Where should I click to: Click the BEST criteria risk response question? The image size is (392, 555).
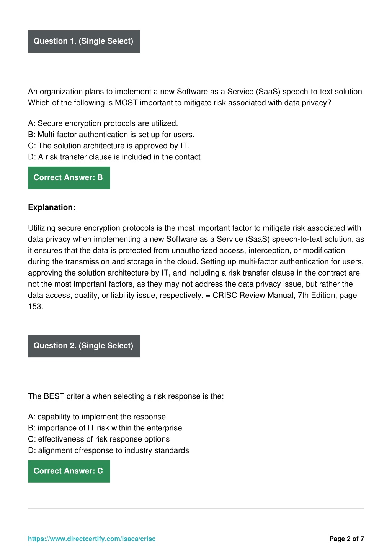coord(126,396)
